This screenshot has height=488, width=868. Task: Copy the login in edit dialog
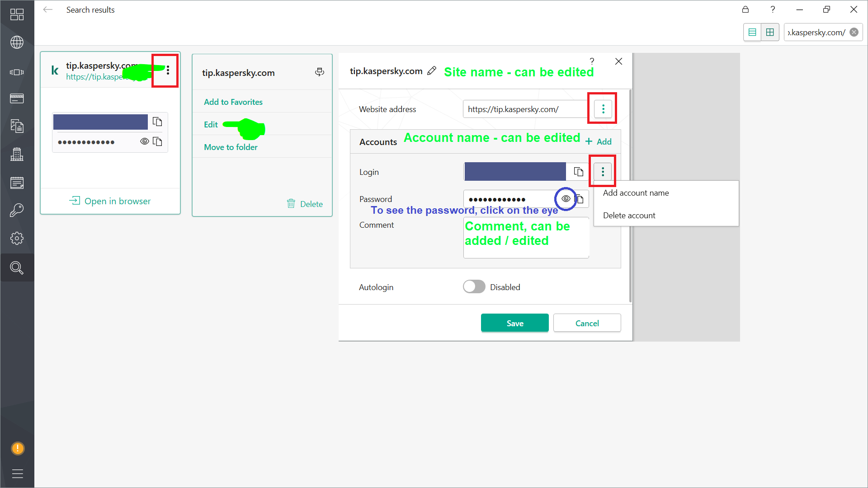click(578, 172)
